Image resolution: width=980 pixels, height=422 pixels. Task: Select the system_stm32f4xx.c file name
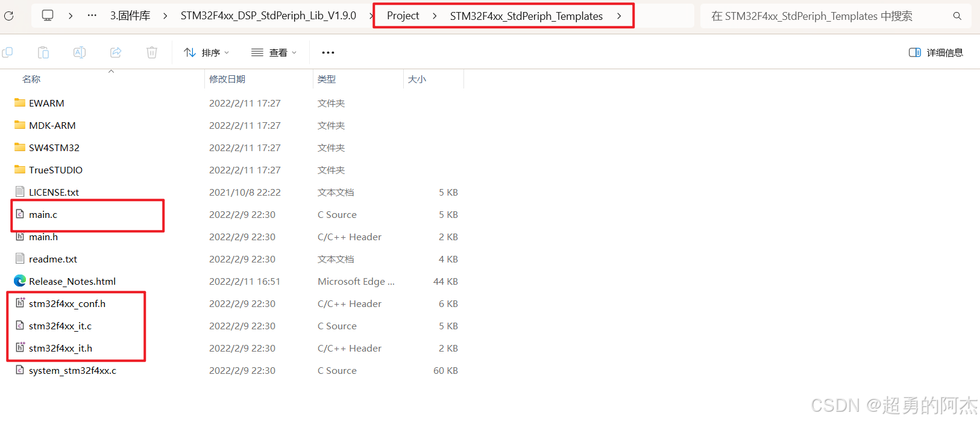click(72, 371)
